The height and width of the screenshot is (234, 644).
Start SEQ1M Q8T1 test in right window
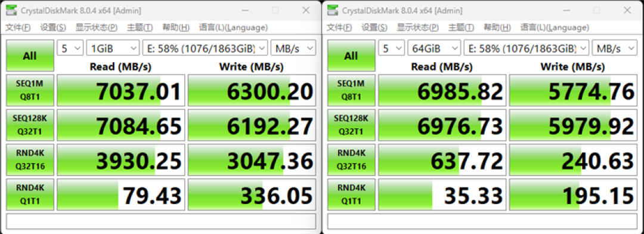351,91
